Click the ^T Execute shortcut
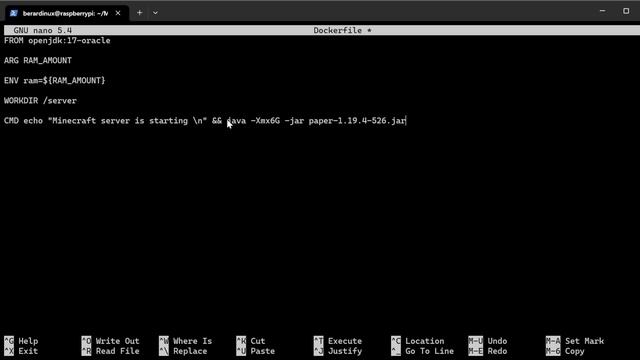 [x=338, y=341]
